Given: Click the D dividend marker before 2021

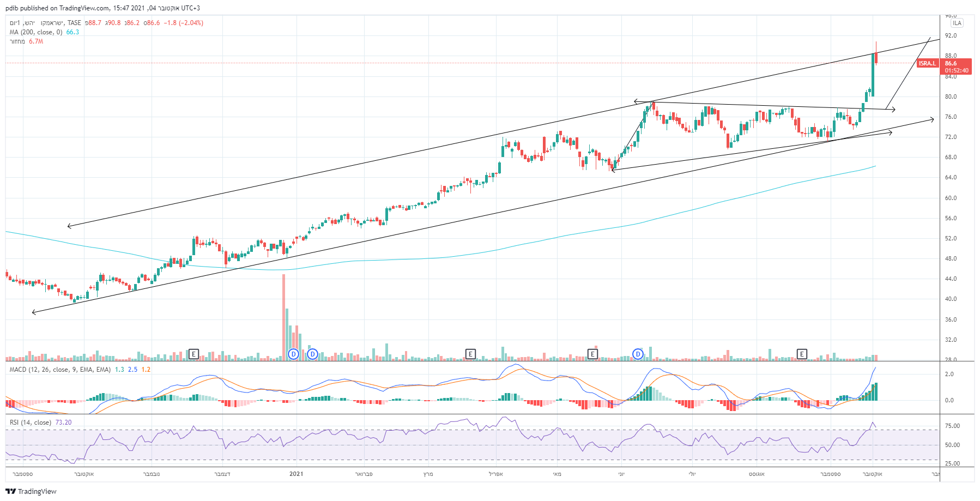Looking at the screenshot, I should (294, 354).
